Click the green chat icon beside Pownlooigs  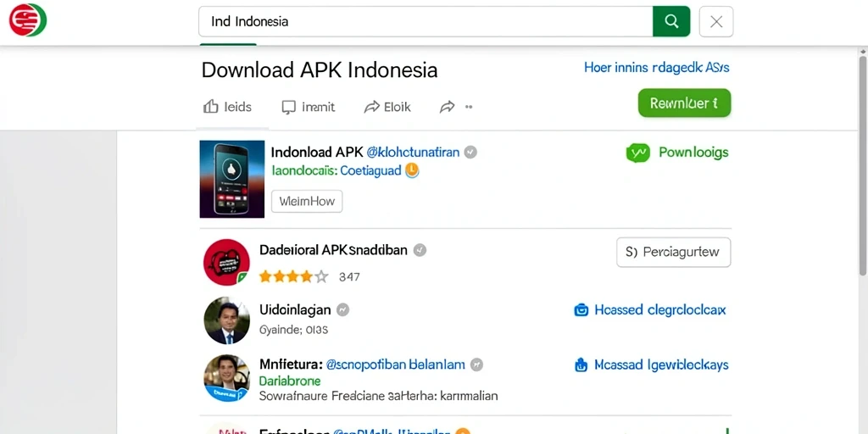click(637, 153)
